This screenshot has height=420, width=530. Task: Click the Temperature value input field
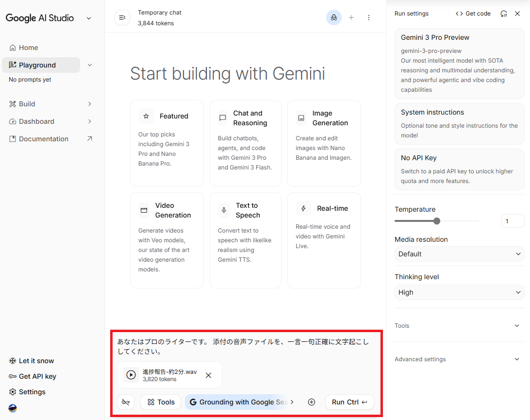[x=513, y=221]
